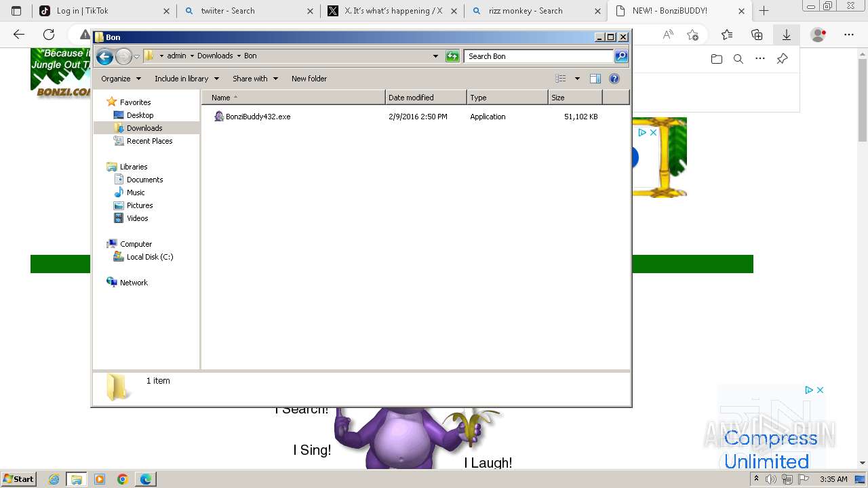Open recent pages dropdown next to Forward

pos(136,56)
